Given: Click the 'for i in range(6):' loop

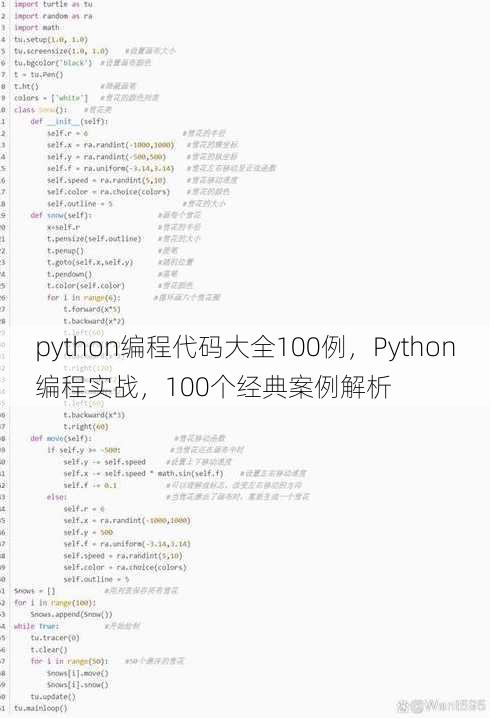Looking at the screenshot, I should 83,298.
